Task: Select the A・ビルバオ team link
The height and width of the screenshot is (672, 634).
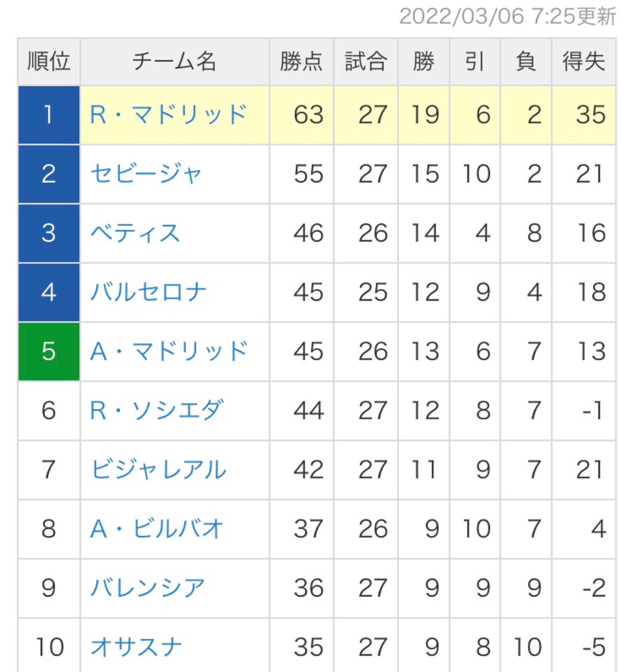Action: tap(156, 528)
